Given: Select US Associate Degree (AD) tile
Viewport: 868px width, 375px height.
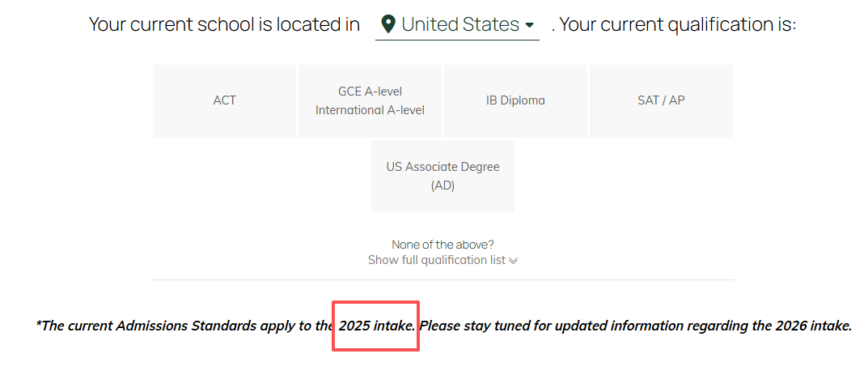Looking at the screenshot, I should [x=442, y=176].
